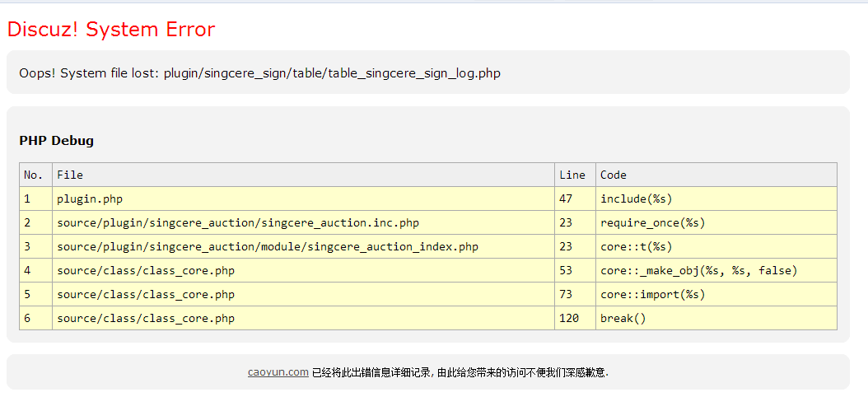Click line number 53 cell

575,270
